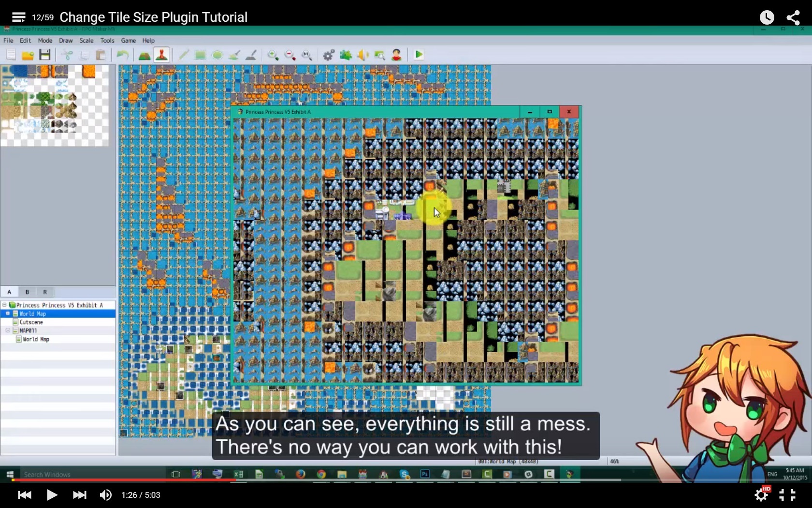This screenshot has width=812, height=508.
Task: Click the 46% zoom status indicator
Action: (614, 461)
